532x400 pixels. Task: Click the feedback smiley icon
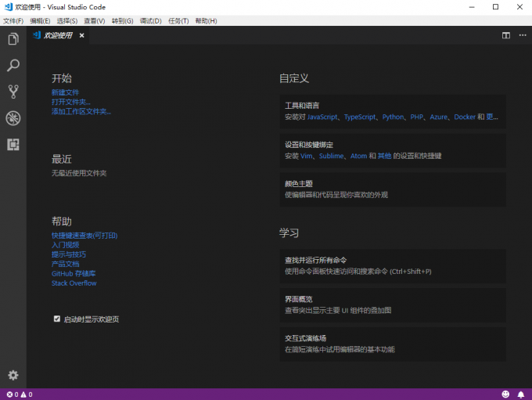[505, 395]
